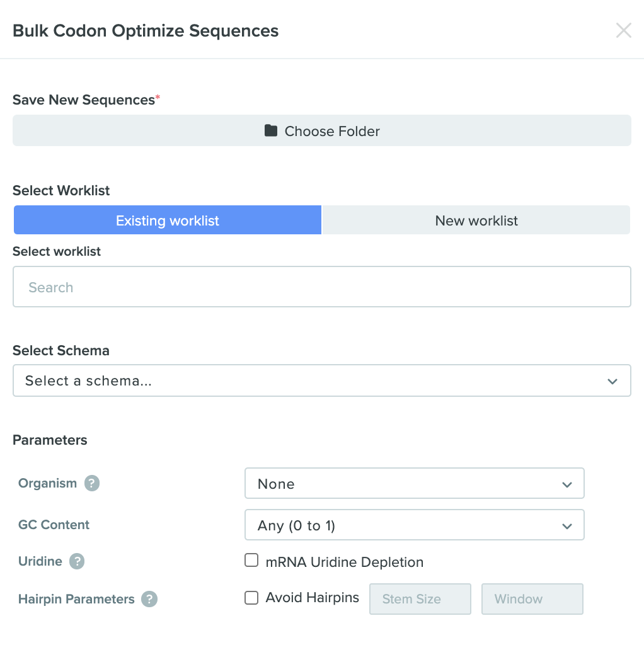Focus the Select worklist search field
This screenshot has height=645, width=644.
click(x=322, y=287)
